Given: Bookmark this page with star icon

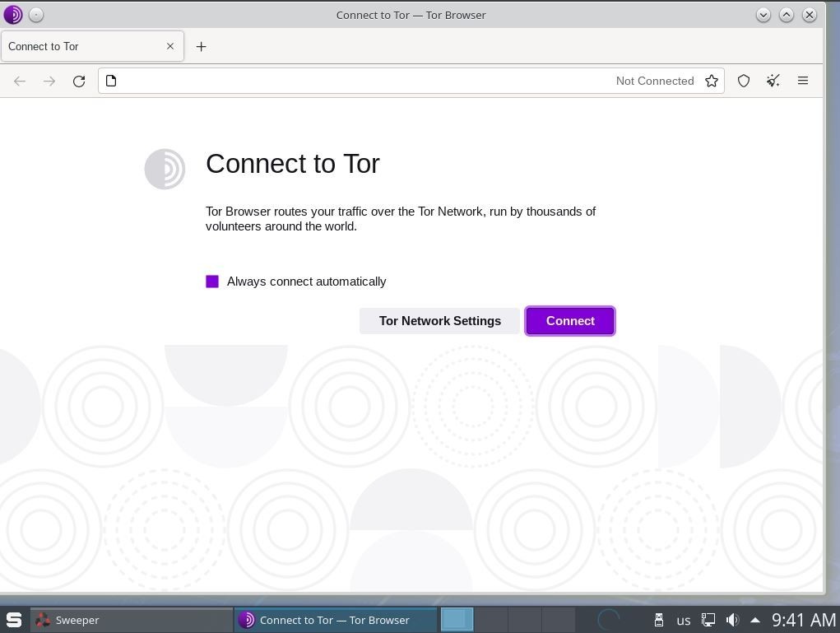Looking at the screenshot, I should [712, 81].
